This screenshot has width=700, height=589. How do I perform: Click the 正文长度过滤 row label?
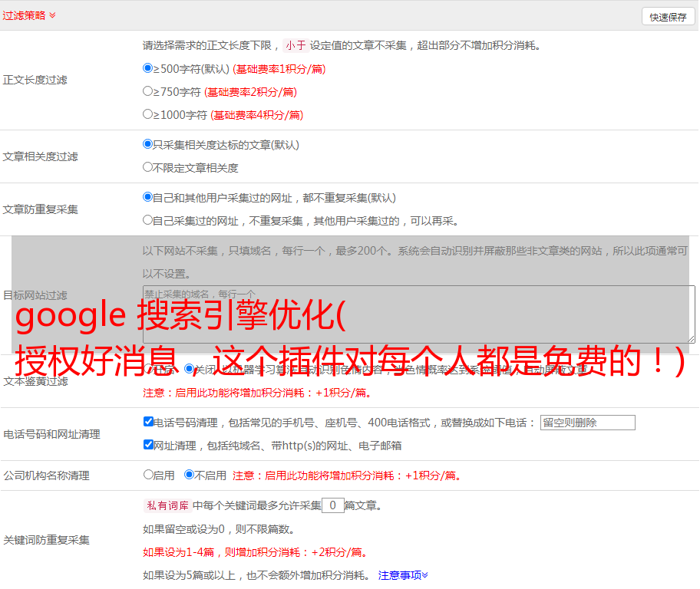(35, 80)
